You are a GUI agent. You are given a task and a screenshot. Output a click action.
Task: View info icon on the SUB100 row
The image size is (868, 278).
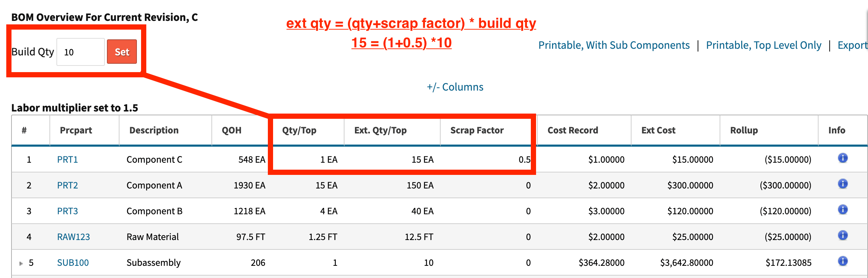(x=843, y=261)
